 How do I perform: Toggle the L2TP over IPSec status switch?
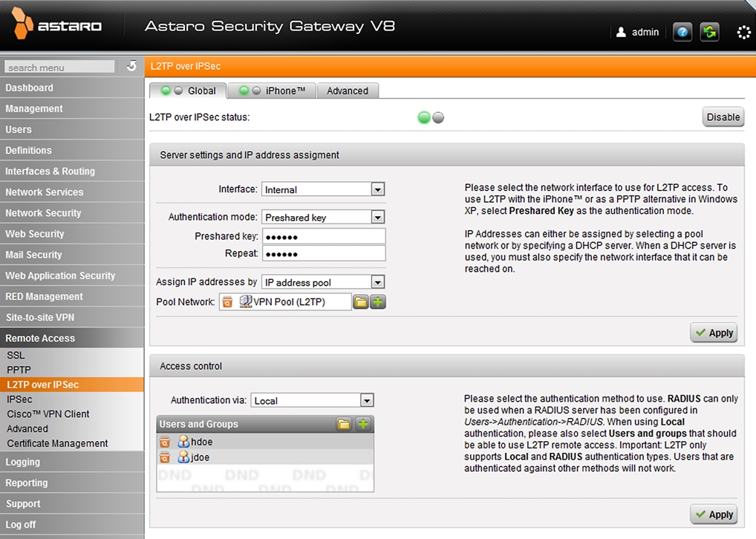[431, 117]
